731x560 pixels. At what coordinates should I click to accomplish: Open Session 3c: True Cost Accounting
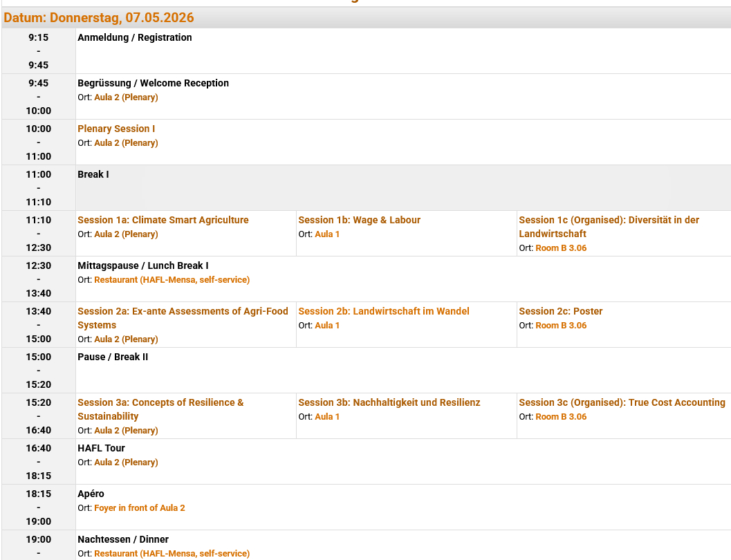coord(622,402)
